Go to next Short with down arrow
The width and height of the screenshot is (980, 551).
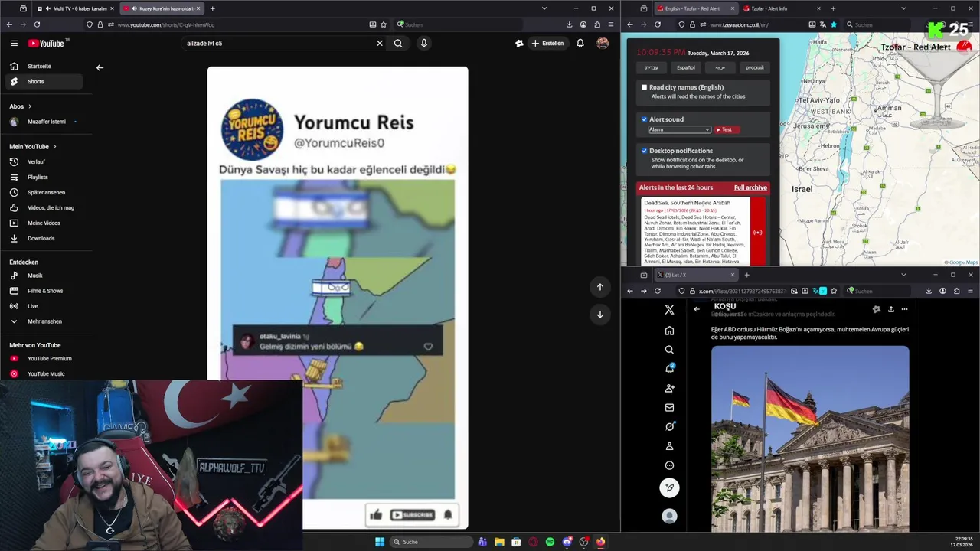[x=600, y=314]
